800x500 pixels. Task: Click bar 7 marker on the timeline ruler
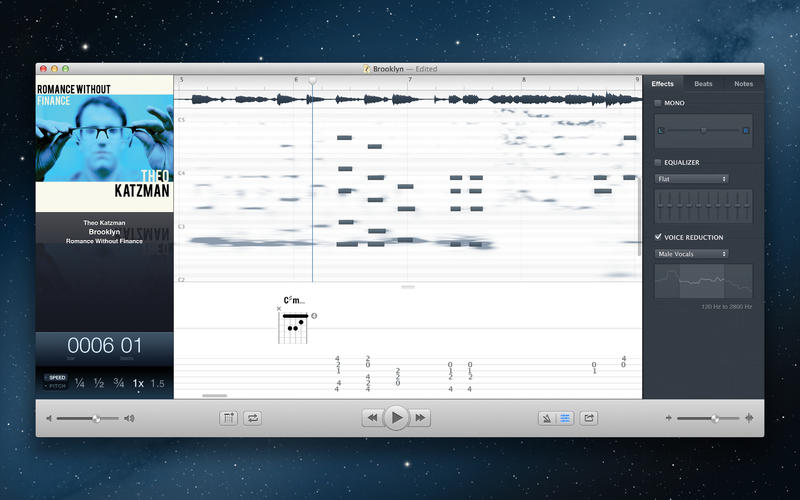410,80
